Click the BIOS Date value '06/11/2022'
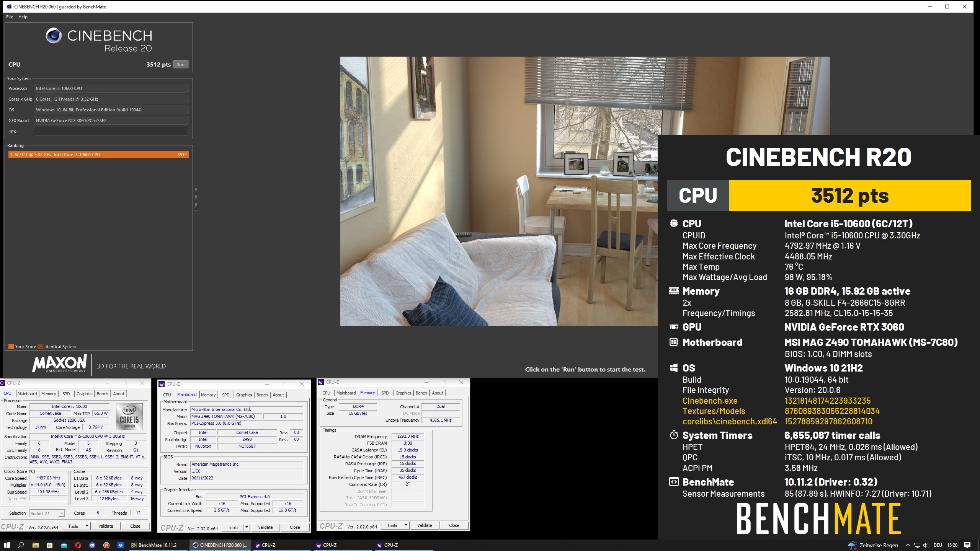 coord(247,478)
